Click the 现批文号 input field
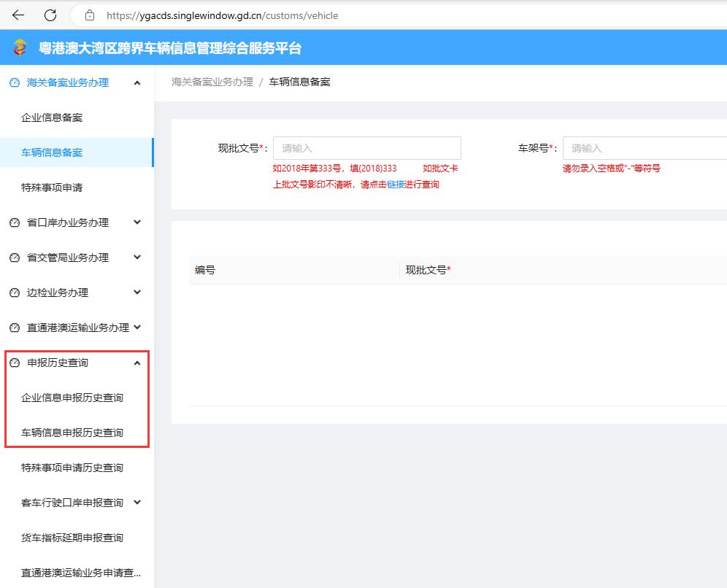Image resolution: width=727 pixels, height=588 pixels. tap(366, 148)
